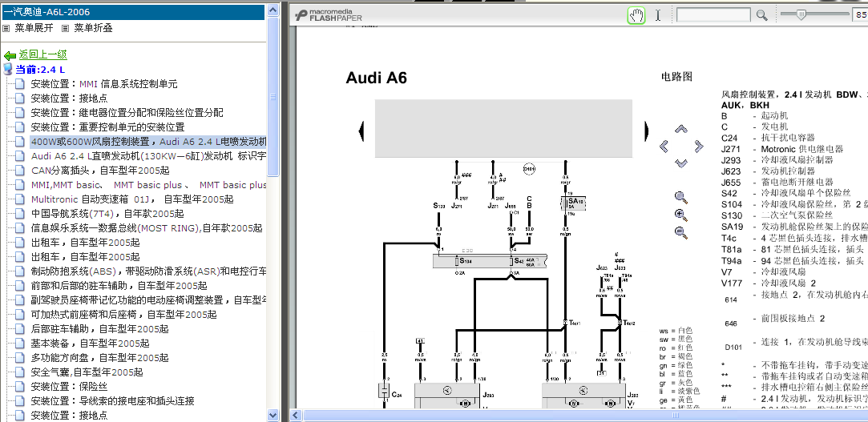The width and height of the screenshot is (868, 422).
Task: Click the database icon beside 当前:2.4 L
Action: point(8,69)
